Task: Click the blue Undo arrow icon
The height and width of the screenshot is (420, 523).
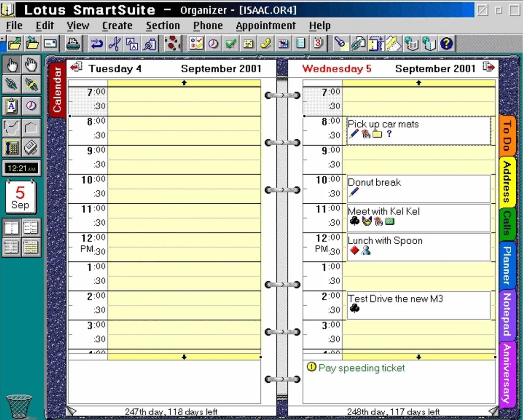Action: tap(97, 44)
